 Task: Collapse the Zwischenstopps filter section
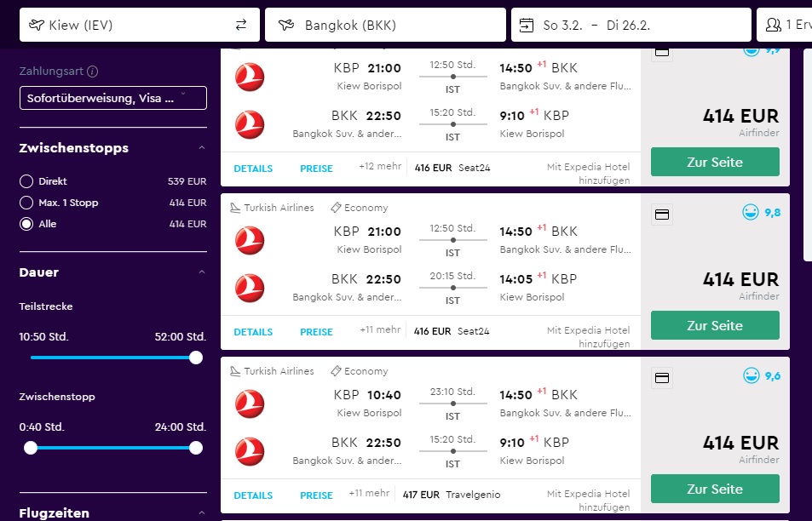coord(201,148)
